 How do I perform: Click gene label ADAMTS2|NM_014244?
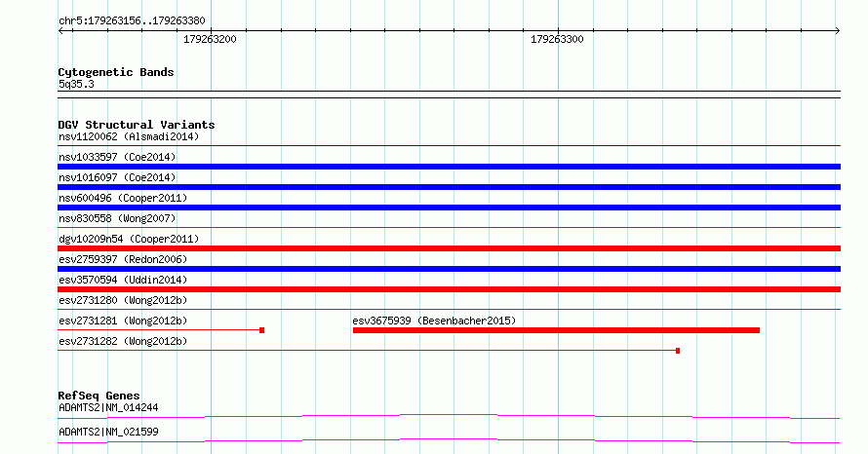108,407
